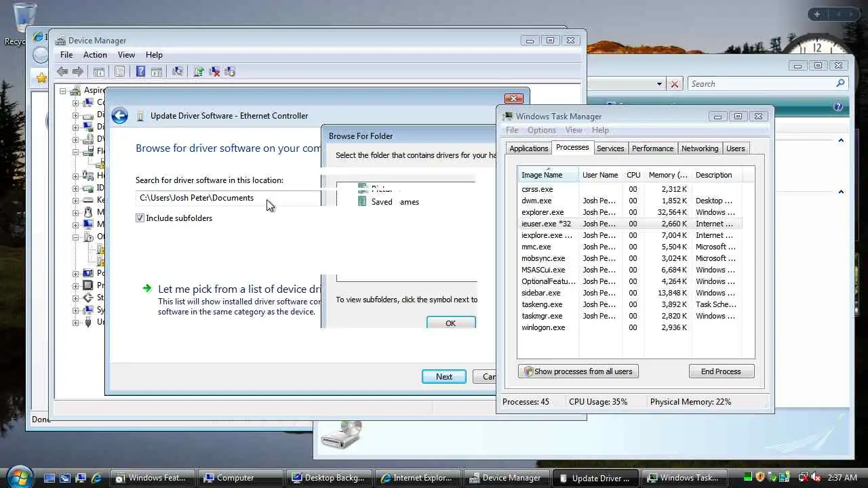
Task: Select sidebar.exe process row
Action: (x=630, y=293)
